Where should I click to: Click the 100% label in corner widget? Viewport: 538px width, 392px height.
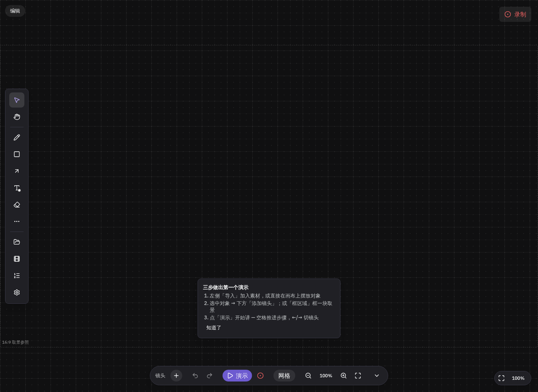point(518,378)
